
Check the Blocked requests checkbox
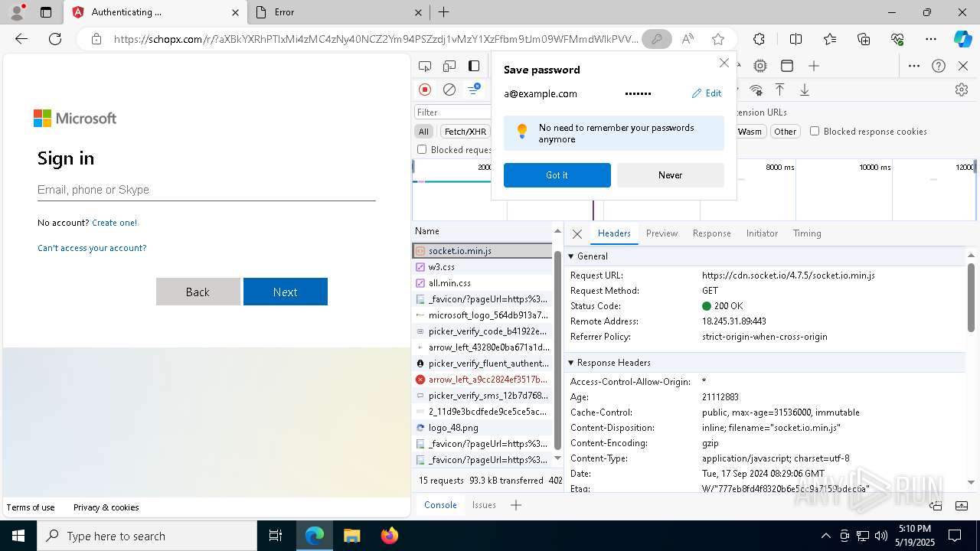(422, 150)
